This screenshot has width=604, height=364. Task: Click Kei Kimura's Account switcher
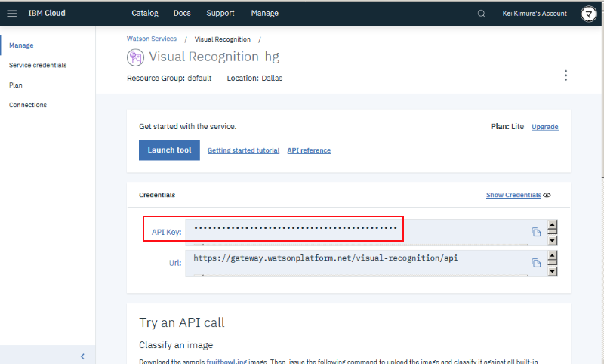coord(535,14)
